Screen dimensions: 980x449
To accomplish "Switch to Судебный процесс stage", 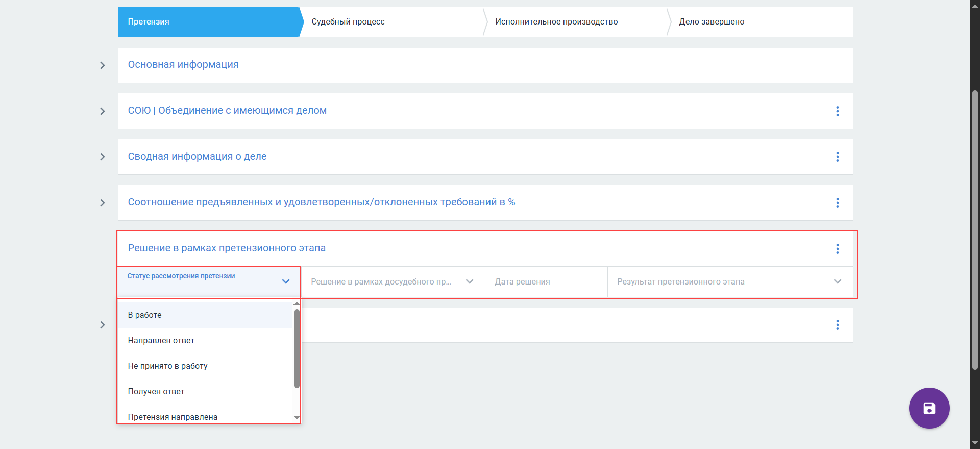I will point(393,22).
